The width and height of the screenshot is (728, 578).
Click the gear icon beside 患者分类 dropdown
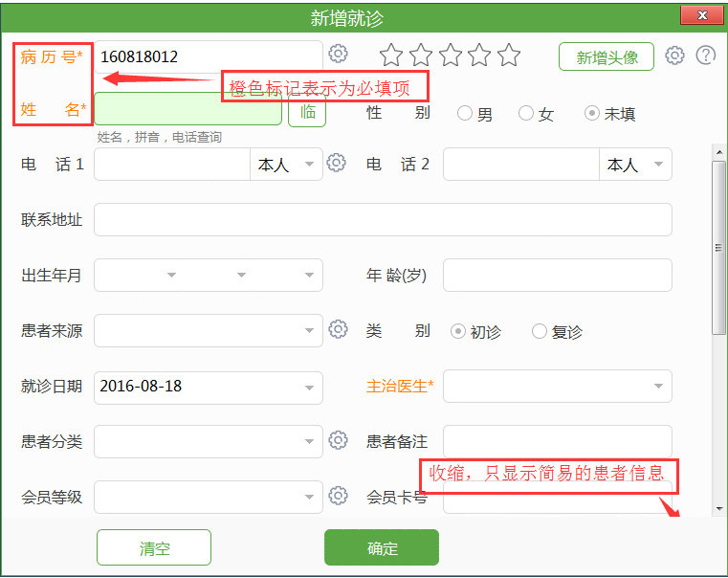pyautogui.click(x=338, y=440)
